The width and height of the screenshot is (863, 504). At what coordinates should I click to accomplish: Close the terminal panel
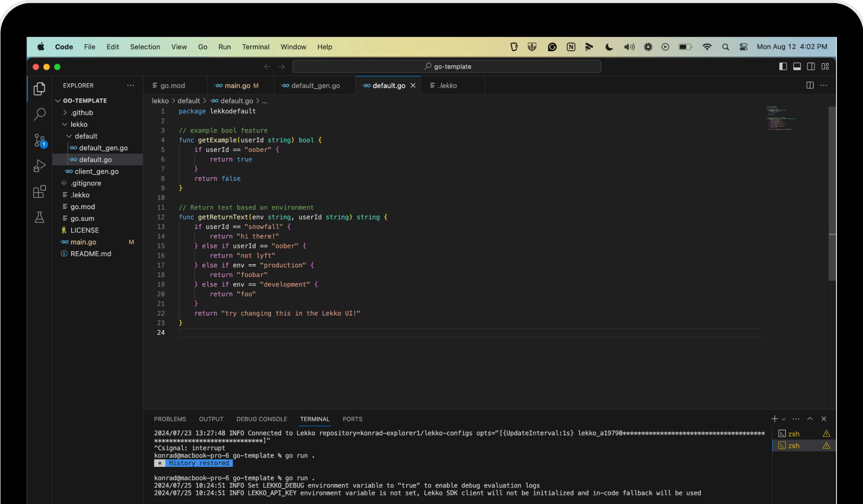click(x=824, y=419)
